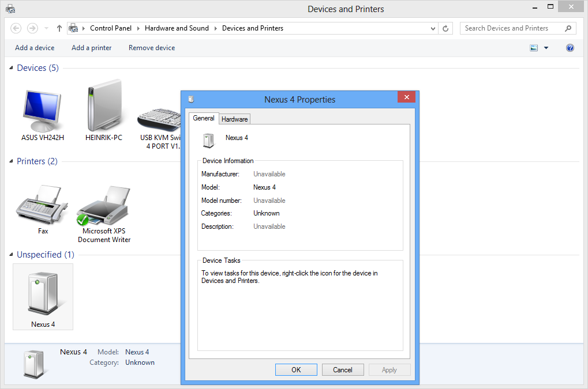Click the Apply button
Image resolution: width=588 pixels, height=389 pixels.
[x=389, y=370]
